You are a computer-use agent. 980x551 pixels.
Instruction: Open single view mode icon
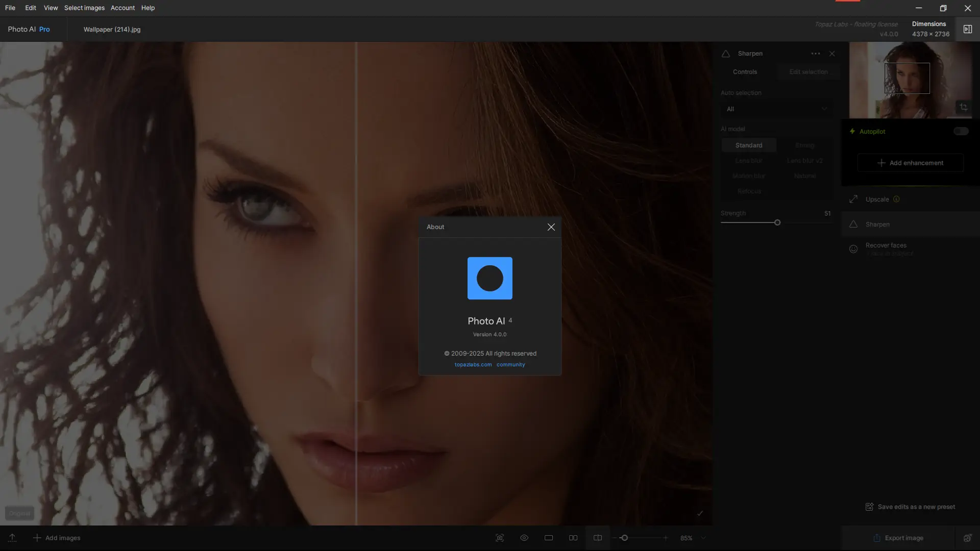pyautogui.click(x=549, y=538)
